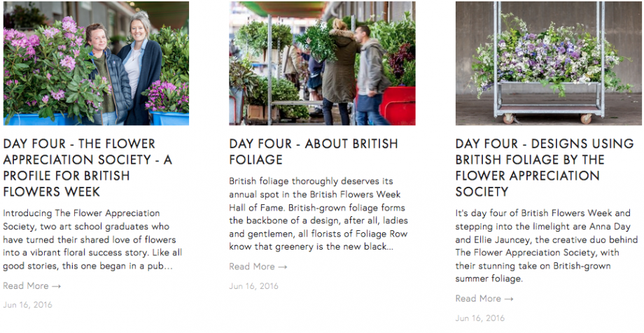Click the arrow after About British Foliage's Read More
Viewport: 644px width, 333px height.
(x=283, y=267)
